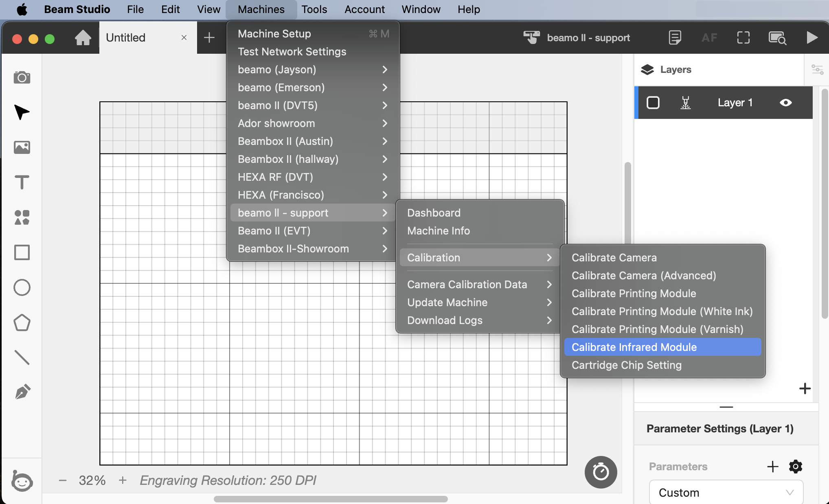Expand the beamo (Jayson) submenu
The width and height of the screenshot is (829, 504).
[x=313, y=70]
